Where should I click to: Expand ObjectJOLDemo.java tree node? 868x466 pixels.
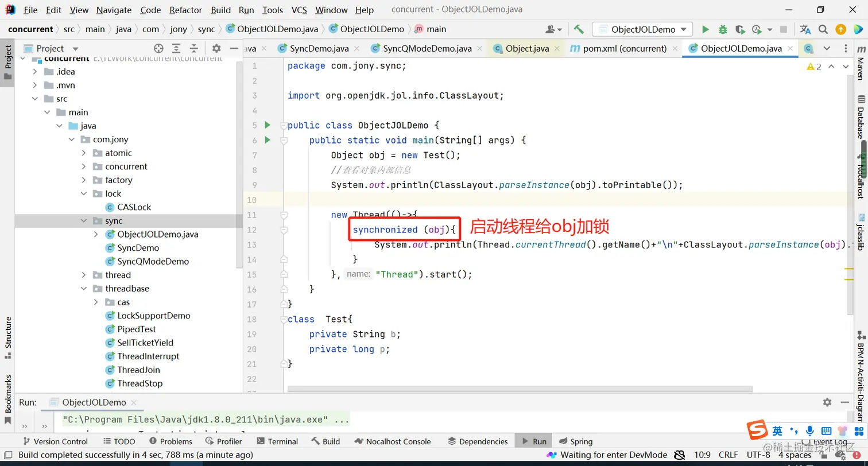coord(96,234)
